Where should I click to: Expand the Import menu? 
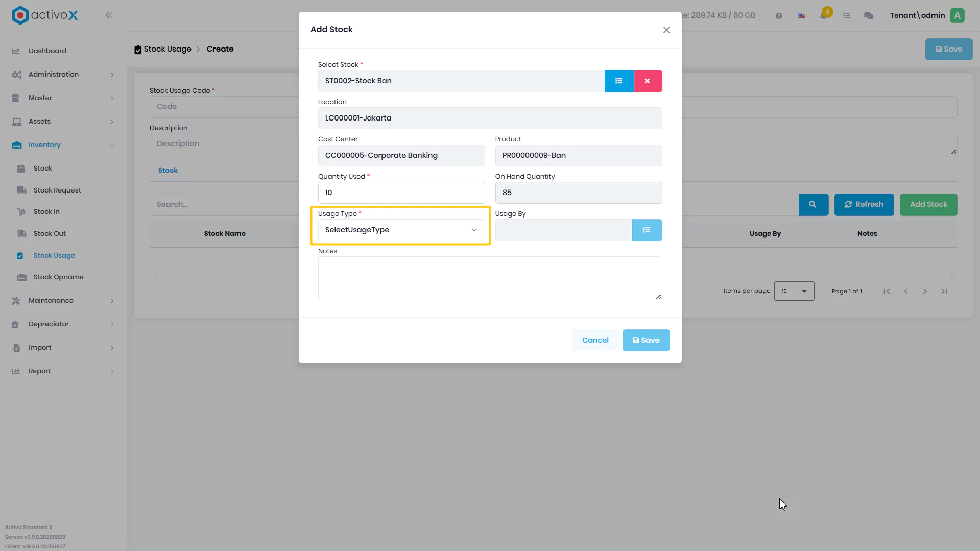[63, 348]
